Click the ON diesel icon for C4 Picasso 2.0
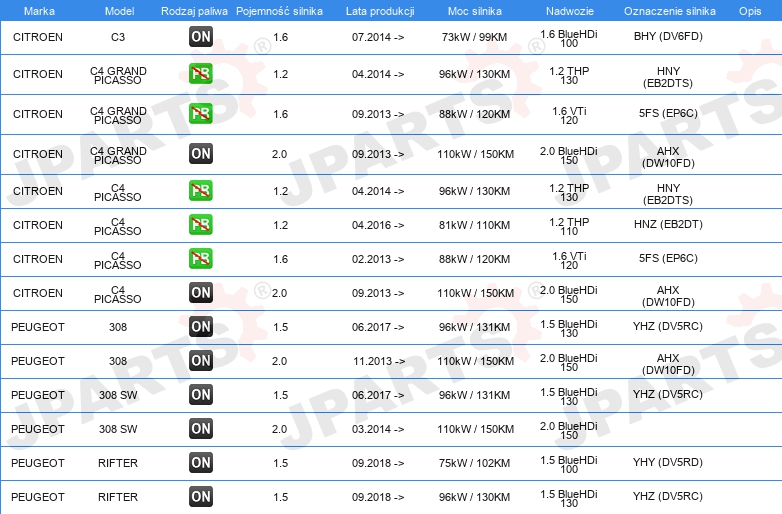Image resolution: width=782 pixels, height=514 pixels. coord(200,293)
